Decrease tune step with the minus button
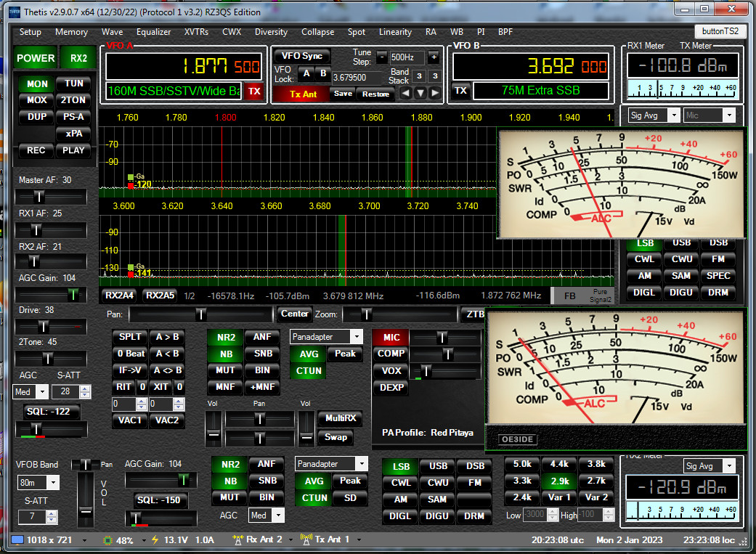Viewport: 756px width, 554px height. pyautogui.click(x=382, y=57)
